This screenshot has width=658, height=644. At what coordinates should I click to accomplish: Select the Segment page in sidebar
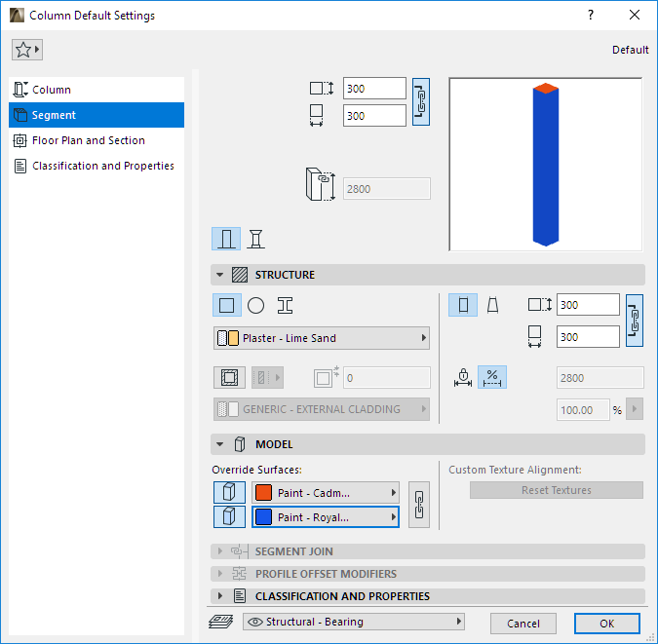pos(97,115)
